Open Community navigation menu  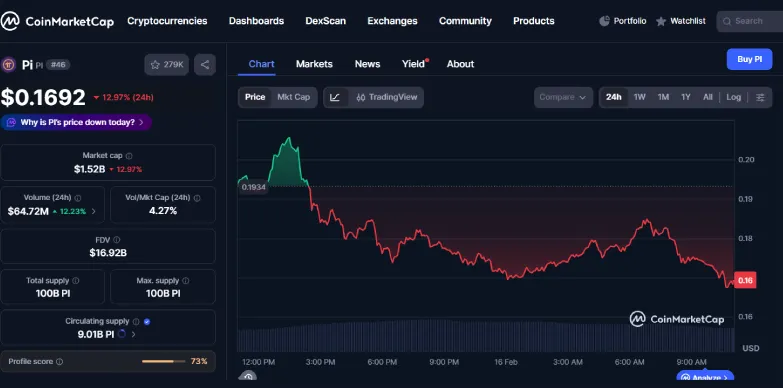click(x=465, y=21)
